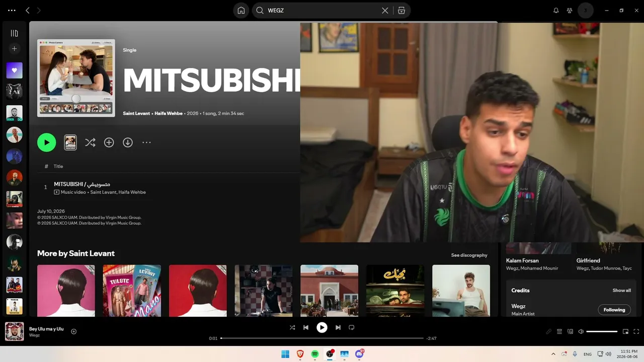
Task: Open the play queue
Action: 559,331
